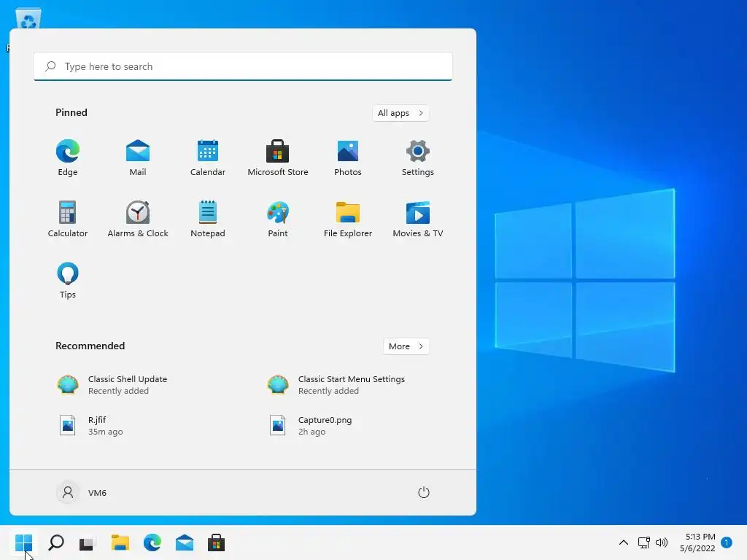Open the clock showing 5:13 PM
Screen dimensions: 747x560
coord(697,542)
